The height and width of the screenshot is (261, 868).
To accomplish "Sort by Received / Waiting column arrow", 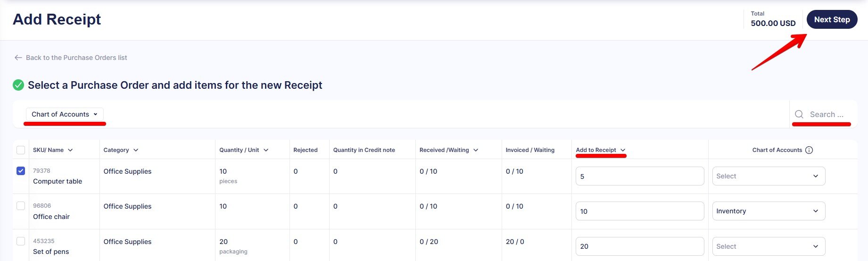I will click(476, 150).
